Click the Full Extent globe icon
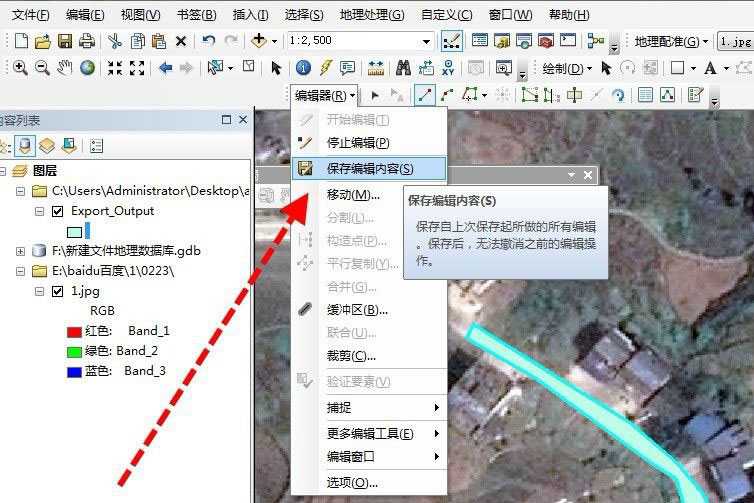 88,68
